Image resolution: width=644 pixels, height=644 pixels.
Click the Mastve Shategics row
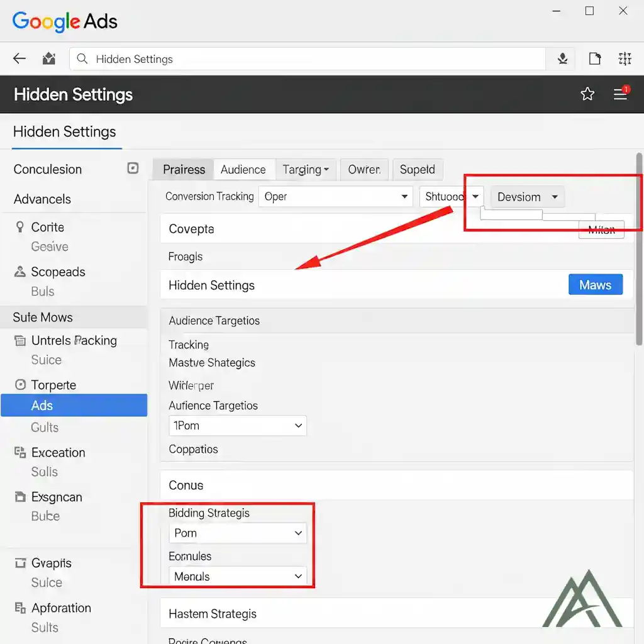(212, 363)
